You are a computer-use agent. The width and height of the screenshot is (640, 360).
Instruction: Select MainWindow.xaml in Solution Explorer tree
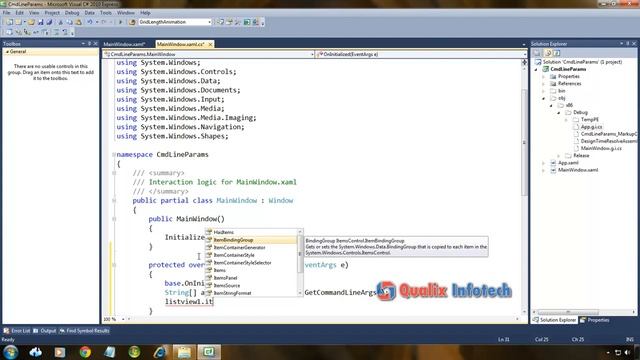(x=578, y=170)
